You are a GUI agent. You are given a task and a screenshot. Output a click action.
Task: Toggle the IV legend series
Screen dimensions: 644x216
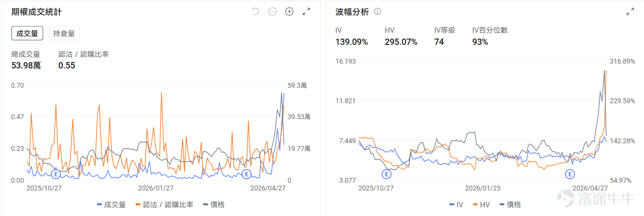click(x=456, y=205)
